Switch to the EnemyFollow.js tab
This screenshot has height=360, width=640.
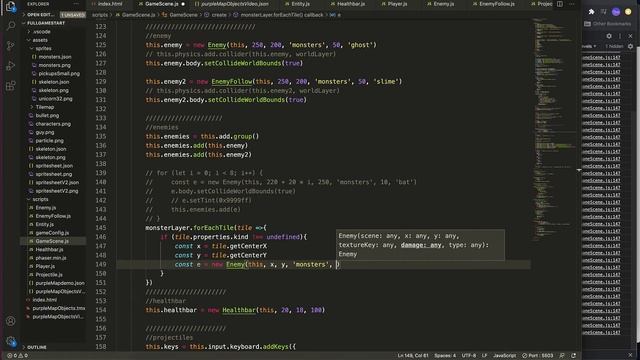tap(493, 4)
